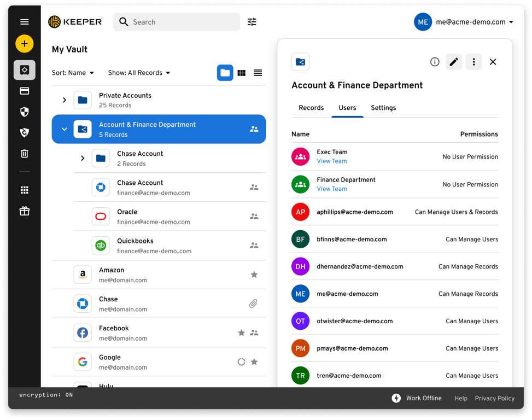This screenshot has height=420, width=532.
Task: Open the payment cards icon in the sidebar
Action: pos(25,91)
